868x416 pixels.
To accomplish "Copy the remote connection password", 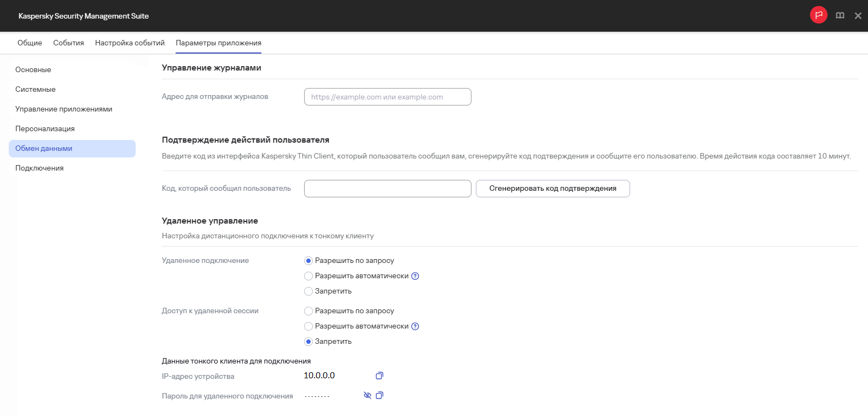I will coord(380,395).
